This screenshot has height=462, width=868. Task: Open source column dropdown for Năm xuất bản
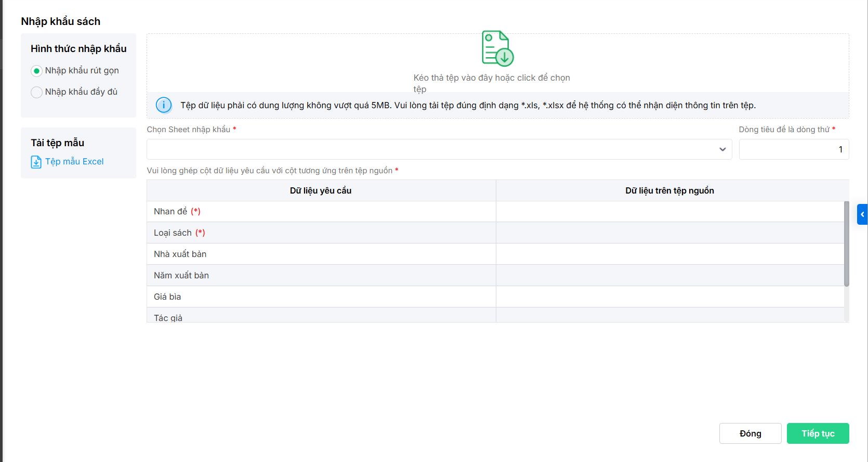[670, 276]
